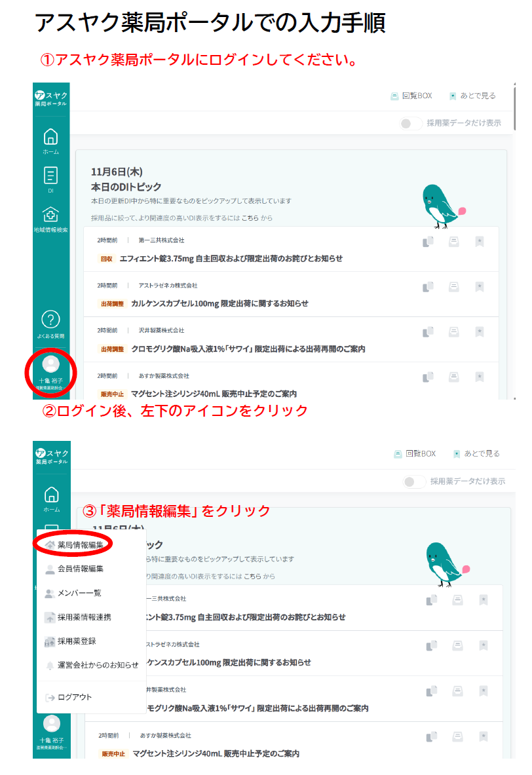Click the red-circled user avatar icon
The image size is (532, 775).
(50, 364)
